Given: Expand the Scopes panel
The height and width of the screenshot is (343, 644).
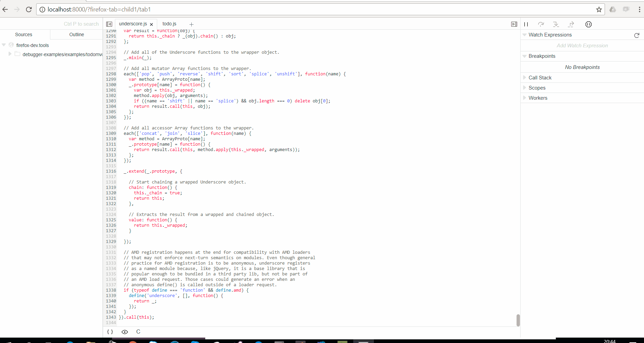Looking at the screenshot, I should (x=536, y=88).
